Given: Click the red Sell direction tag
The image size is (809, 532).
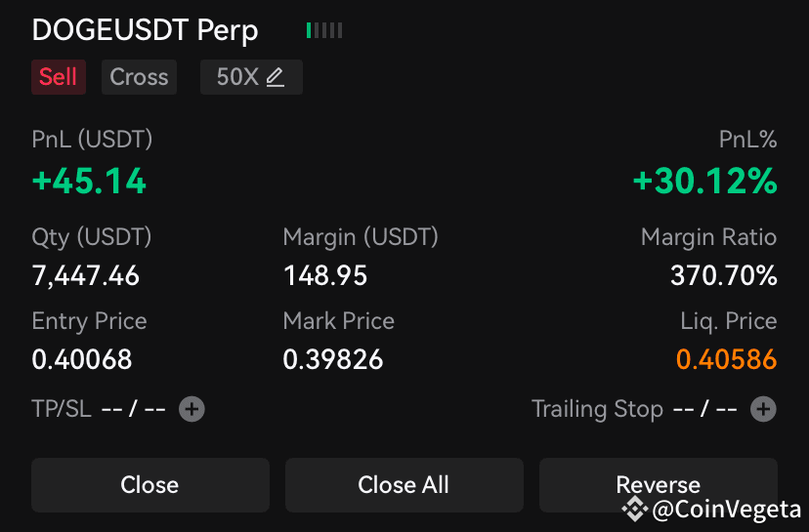Looking at the screenshot, I should 59,77.
